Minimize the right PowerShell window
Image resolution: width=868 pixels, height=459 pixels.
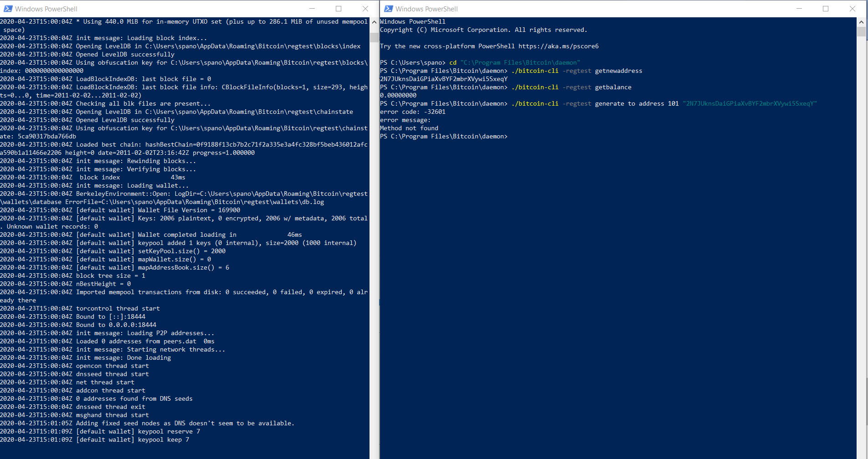[x=799, y=9]
